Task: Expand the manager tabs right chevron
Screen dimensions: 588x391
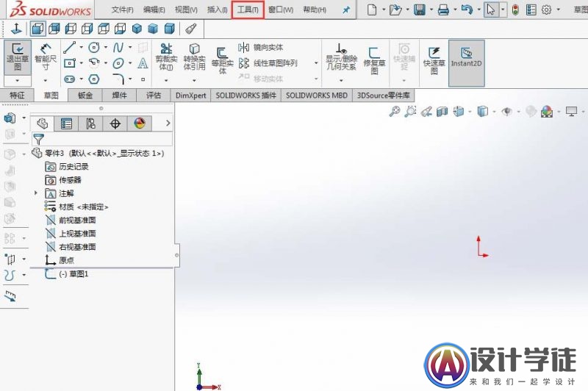Action: pyautogui.click(x=168, y=123)
